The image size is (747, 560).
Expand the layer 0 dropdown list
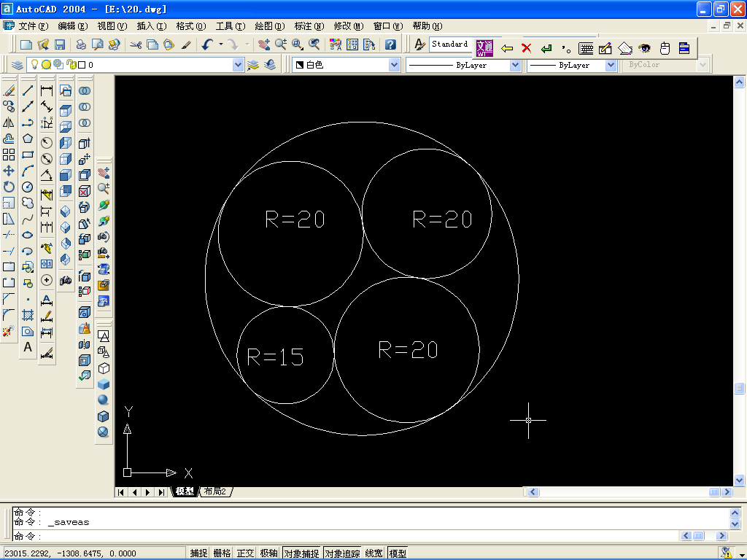tap(239, 65)
